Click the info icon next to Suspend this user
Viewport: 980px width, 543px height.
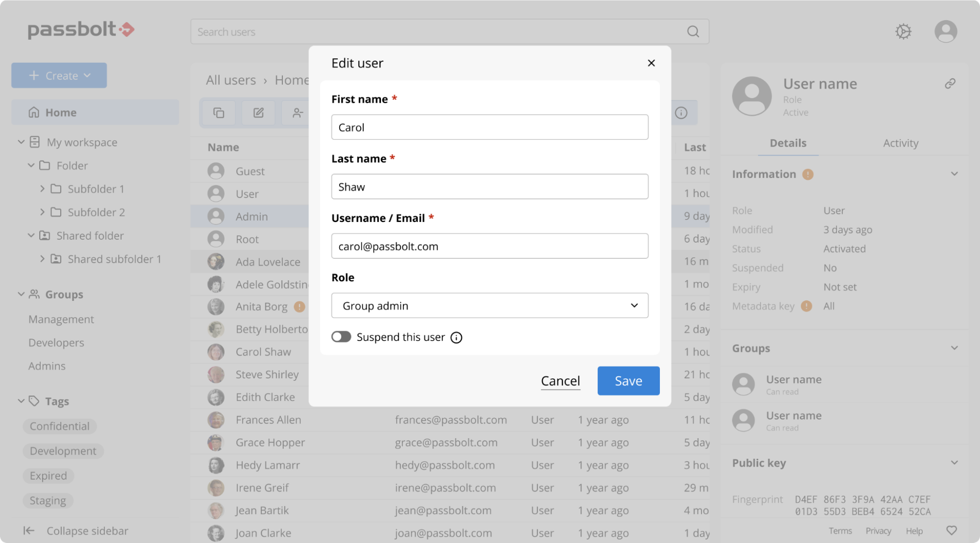(456, 338)
